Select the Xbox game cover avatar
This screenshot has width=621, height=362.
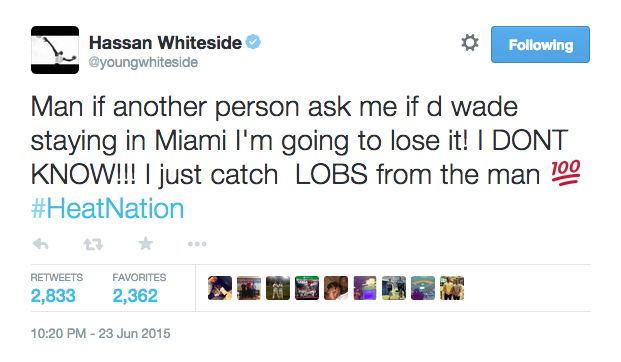point(307,288)
